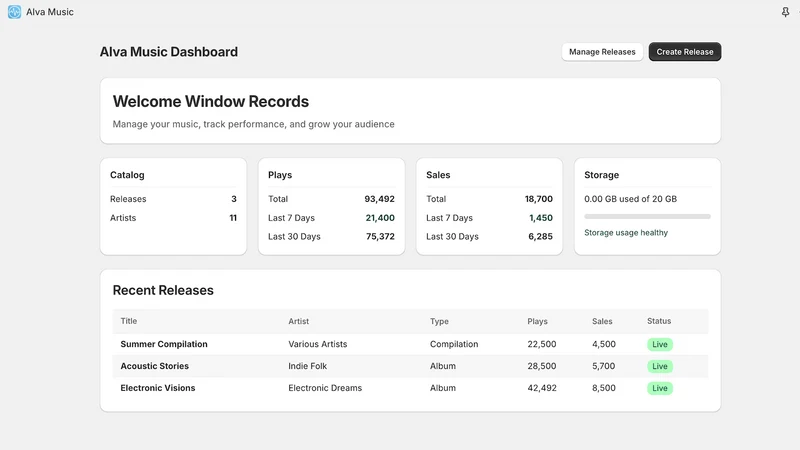Image resolution: width=800 pixels, height=450 pixels.
Task: Click total sales value 18,700
Action: coord(539,199)
